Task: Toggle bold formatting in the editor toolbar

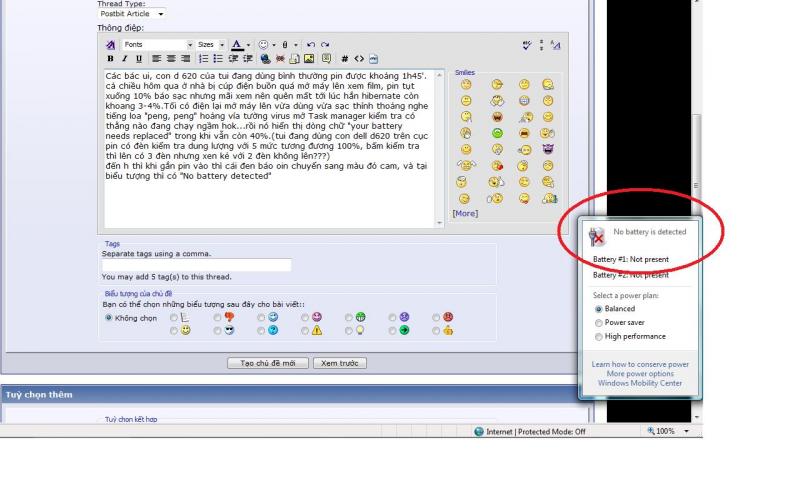Action: click(x=111, y=59)
